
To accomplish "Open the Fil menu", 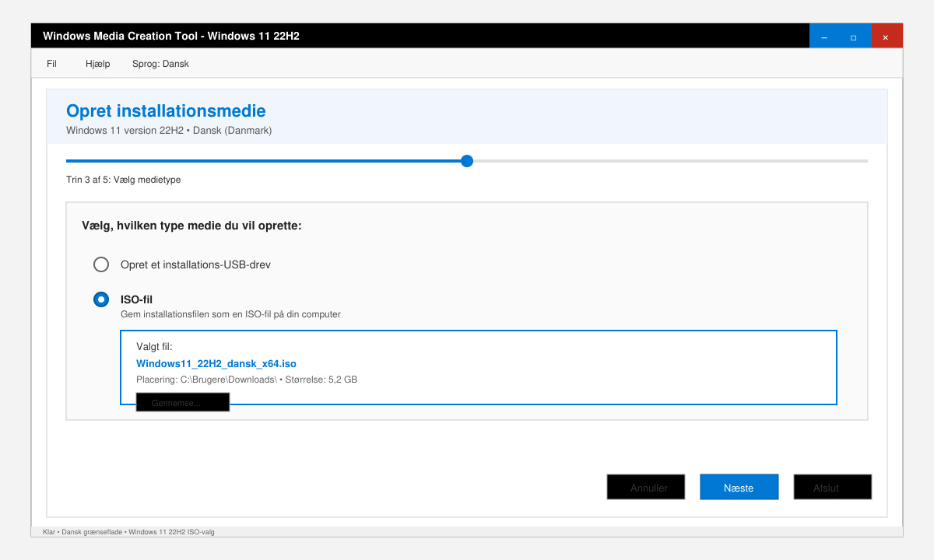I will click(x=51, y=64).
